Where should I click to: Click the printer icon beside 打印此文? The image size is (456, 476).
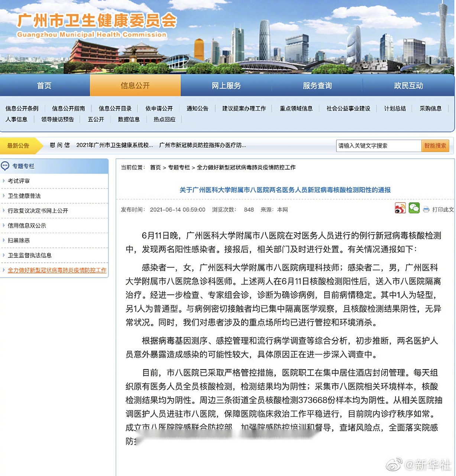(425, 209)
